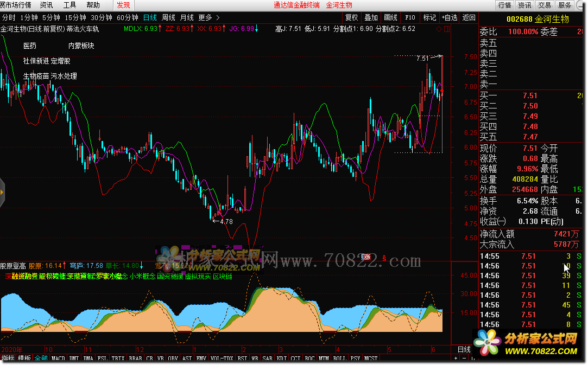588x365 pixels.
Task: Click the 买五 price 7.47 row
Action: click(530, 137)
